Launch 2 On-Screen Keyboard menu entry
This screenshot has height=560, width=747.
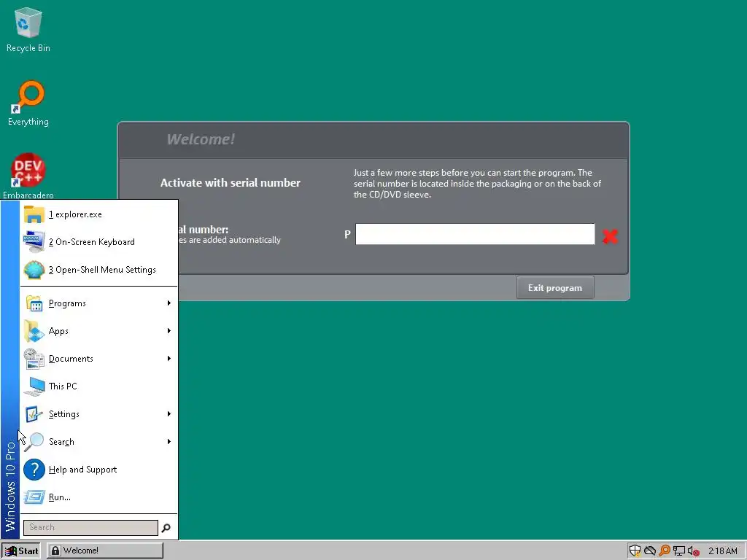point(98,242)
